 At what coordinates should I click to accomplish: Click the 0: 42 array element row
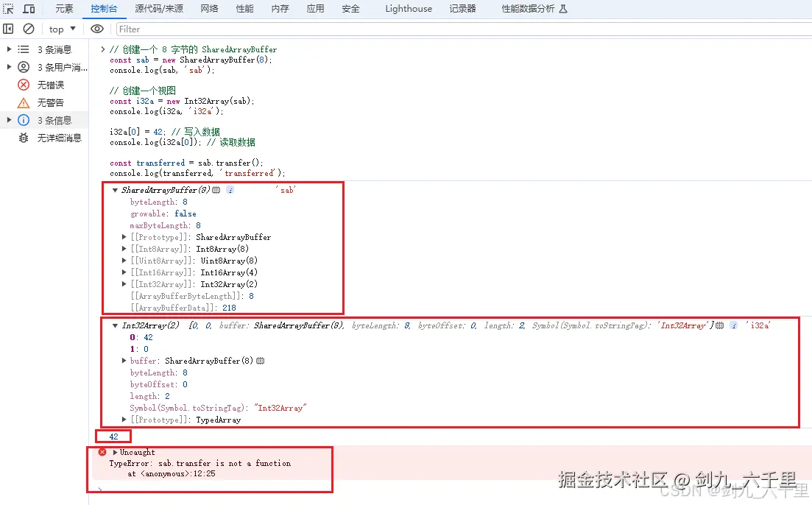coord(141,337)
